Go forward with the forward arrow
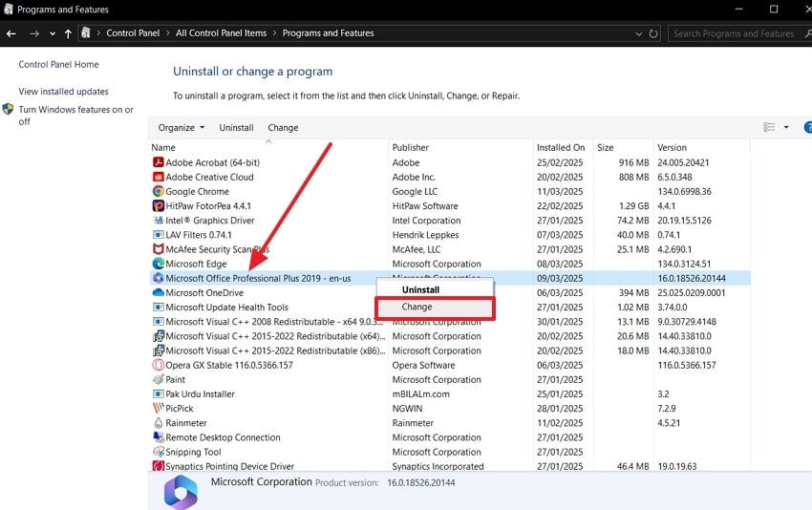Viewport: 812px width, 510px height. (x=34, y=33)
